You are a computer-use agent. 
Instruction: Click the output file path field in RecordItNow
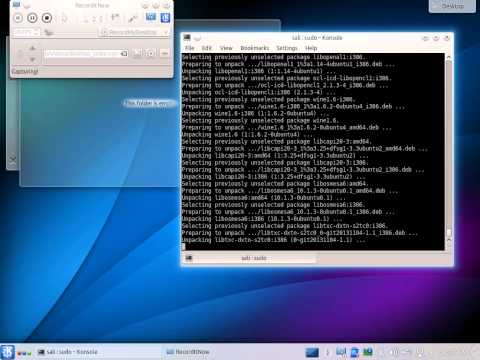[x=86, y=53]
